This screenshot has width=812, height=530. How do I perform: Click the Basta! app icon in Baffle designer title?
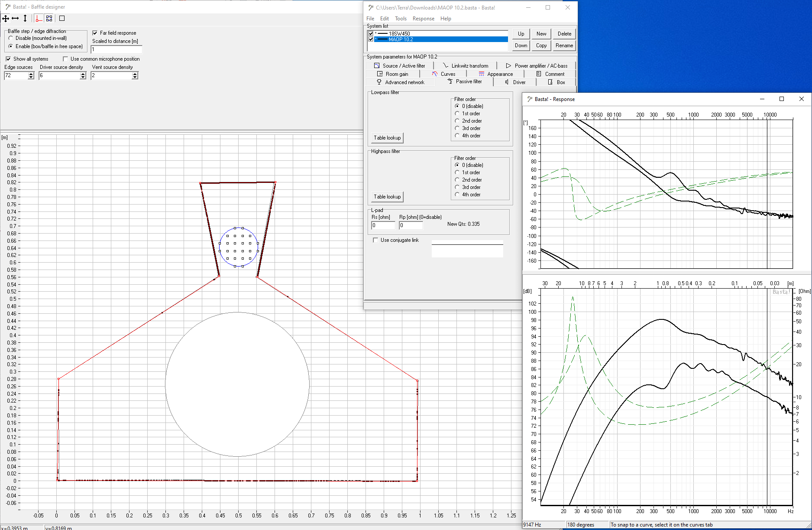pos(8,7)
